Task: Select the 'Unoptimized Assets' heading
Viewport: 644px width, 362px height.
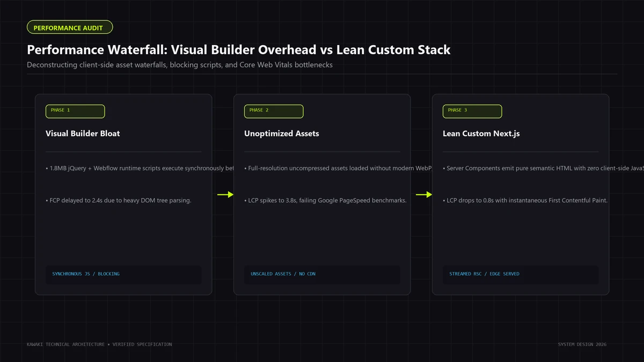Action: click(282, 134)
